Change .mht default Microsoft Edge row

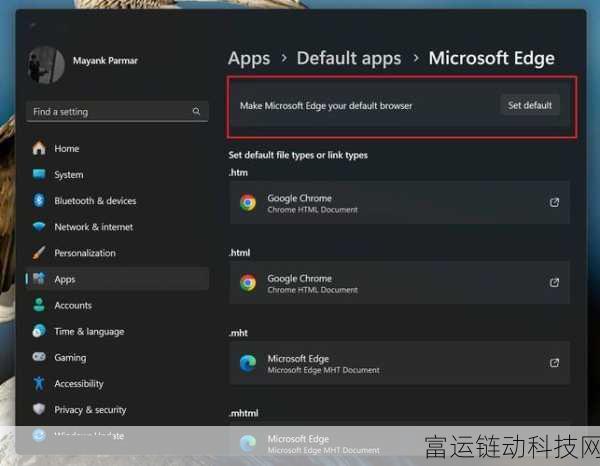pos(399,363)
